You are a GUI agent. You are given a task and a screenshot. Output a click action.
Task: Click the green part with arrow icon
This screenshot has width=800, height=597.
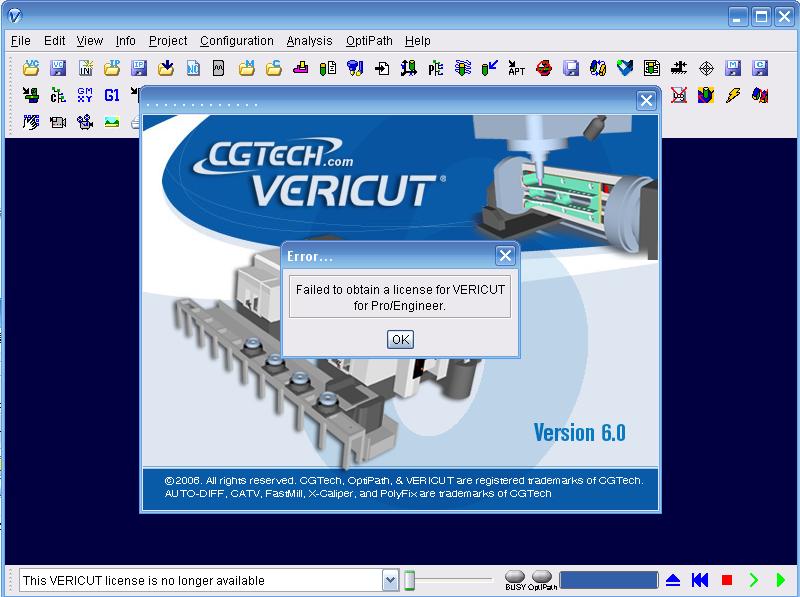click(x=31, y=95)
